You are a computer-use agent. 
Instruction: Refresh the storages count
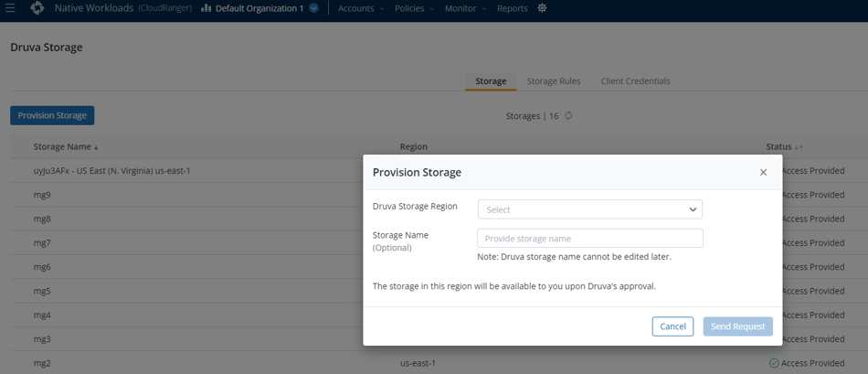(x=568, y=116)
